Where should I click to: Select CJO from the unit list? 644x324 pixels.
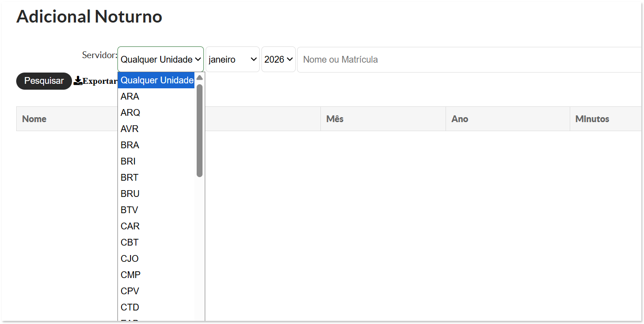(x=130, y=259)
